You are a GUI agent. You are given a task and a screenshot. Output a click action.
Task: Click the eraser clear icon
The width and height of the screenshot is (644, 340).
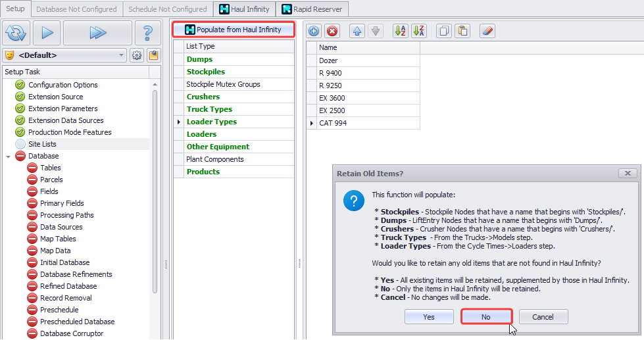click(x=487, y=31)
